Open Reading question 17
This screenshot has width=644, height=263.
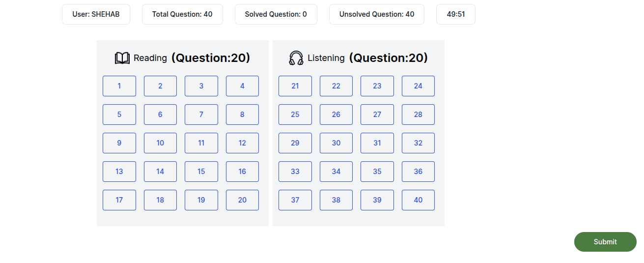pyautogui.click(x=119, y=200)
